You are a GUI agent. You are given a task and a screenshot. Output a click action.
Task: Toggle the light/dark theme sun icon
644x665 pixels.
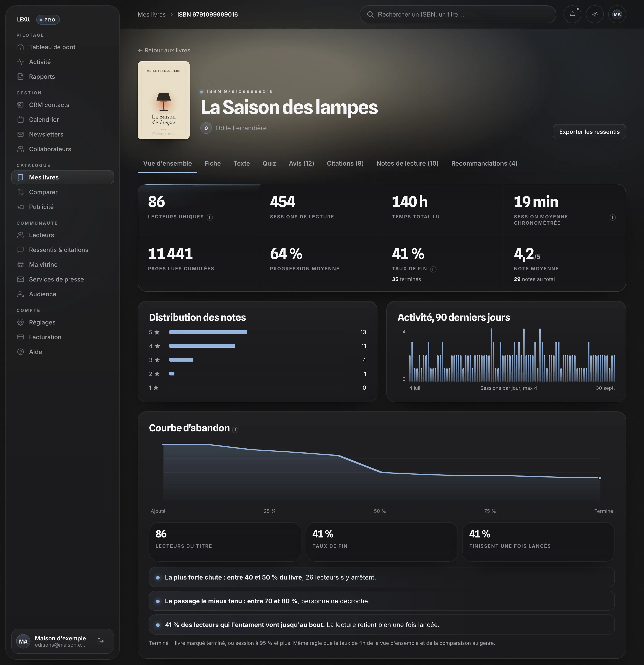point(595,14)
